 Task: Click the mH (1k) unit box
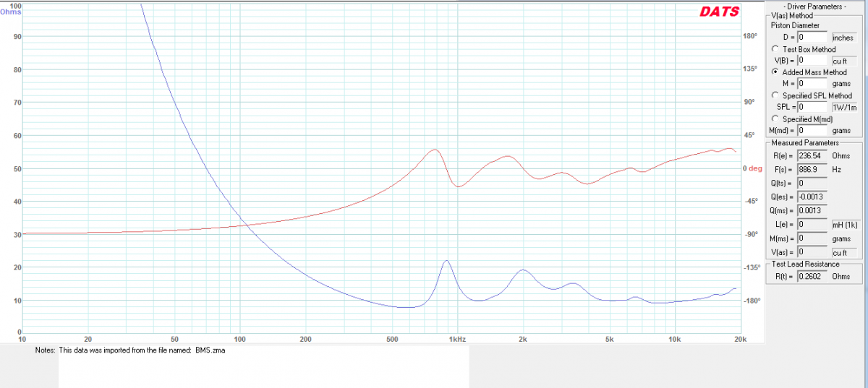coord(845,225)
